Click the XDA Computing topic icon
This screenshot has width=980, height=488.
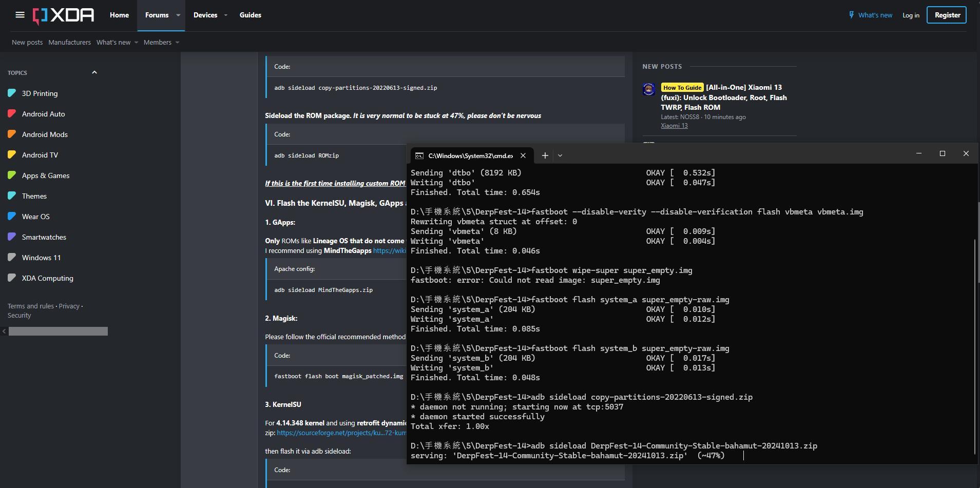[x=12, y=278]
